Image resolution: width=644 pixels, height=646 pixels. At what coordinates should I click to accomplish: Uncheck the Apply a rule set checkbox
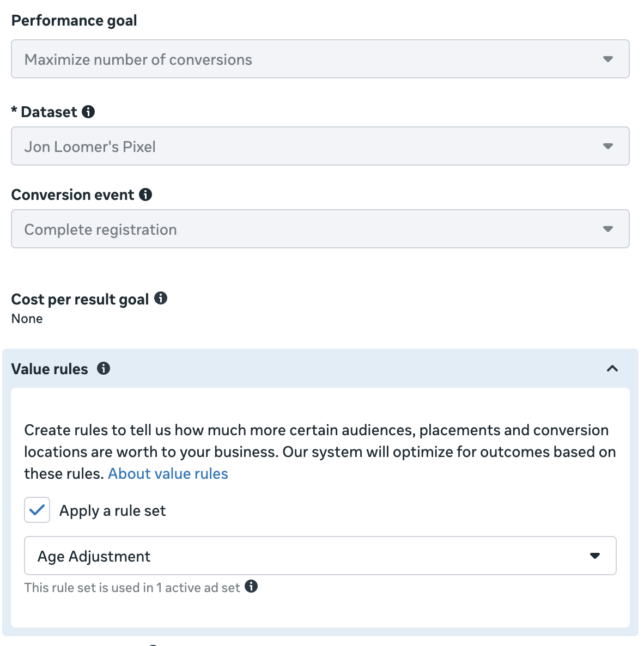(x=37, y=510)
